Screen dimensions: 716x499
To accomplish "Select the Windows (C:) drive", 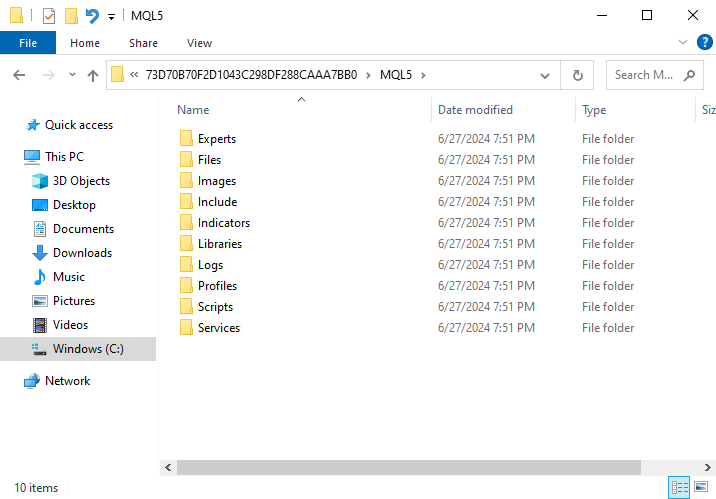I will pyautogui.click(x=78, y=349).
